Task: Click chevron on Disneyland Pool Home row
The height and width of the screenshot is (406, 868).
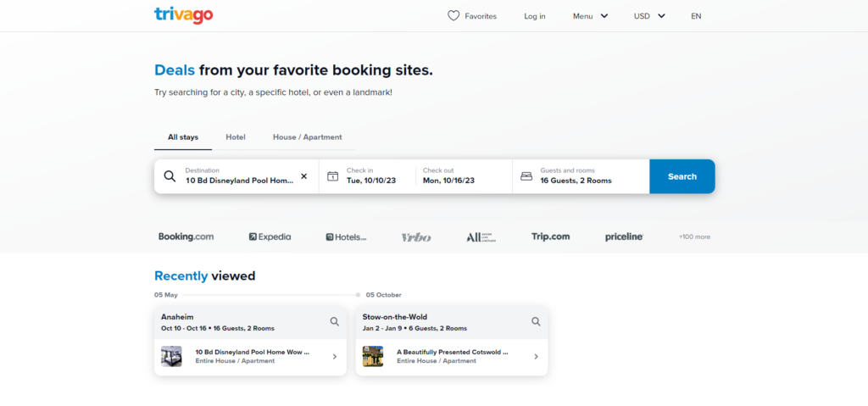Action: pos(334,357)
